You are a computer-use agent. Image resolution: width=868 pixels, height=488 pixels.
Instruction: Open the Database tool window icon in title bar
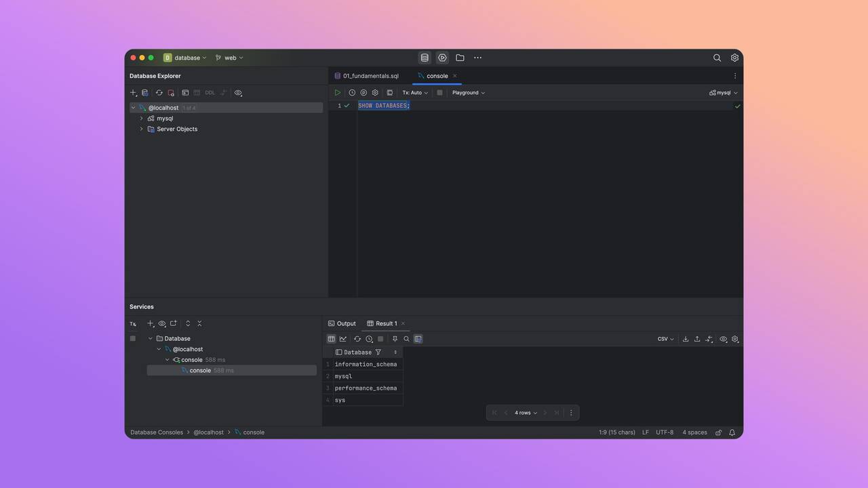click(x=425, y=58)
